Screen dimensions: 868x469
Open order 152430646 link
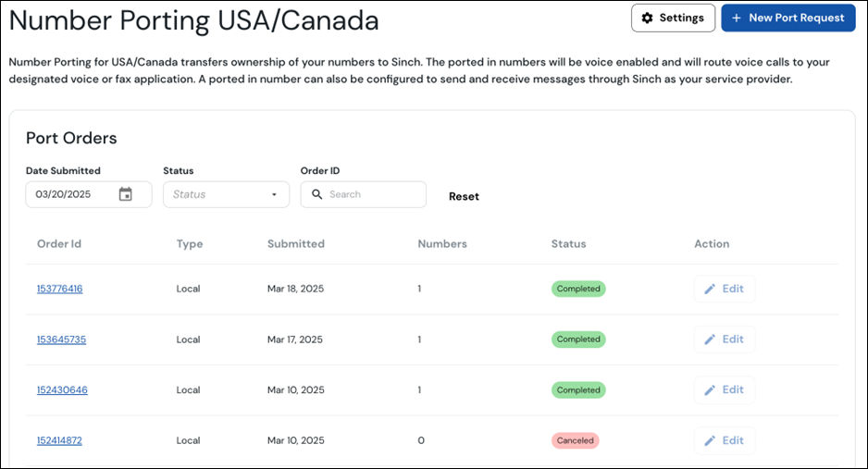tap(62, 390)
